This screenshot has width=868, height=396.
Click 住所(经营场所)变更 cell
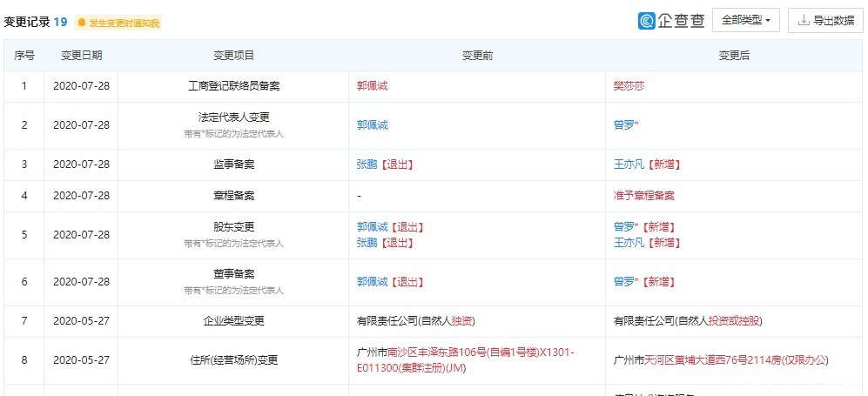click(x=233, y=360)
